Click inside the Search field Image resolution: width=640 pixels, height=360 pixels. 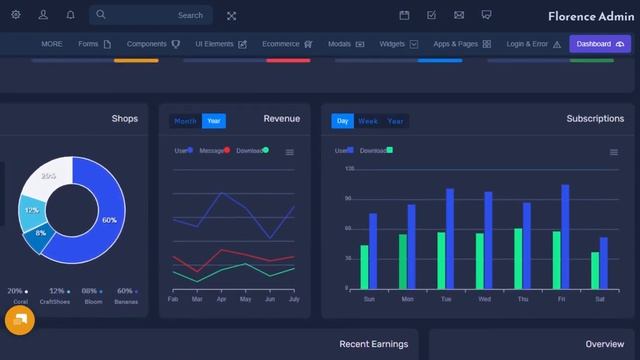tap(151, 16)
